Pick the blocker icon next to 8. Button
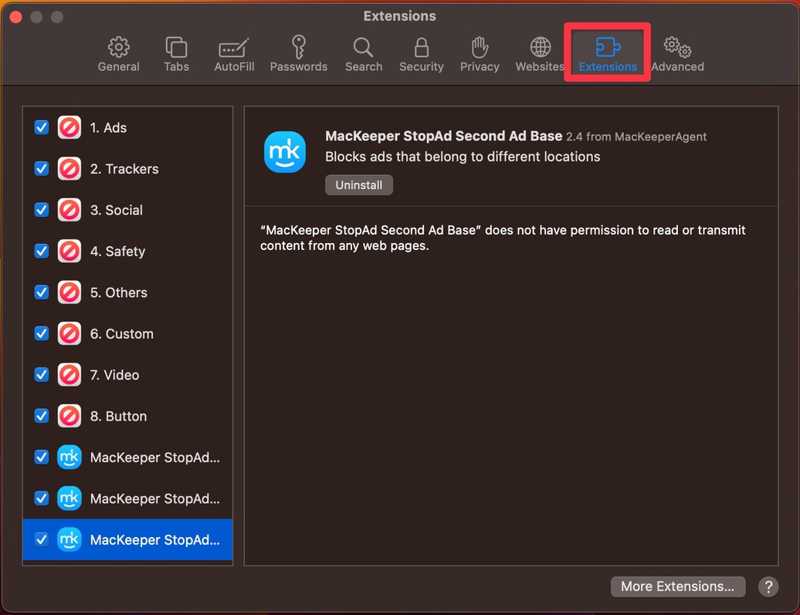Image resolution: width=800 pixels, height=615 pixels. [x=69, y=416]
